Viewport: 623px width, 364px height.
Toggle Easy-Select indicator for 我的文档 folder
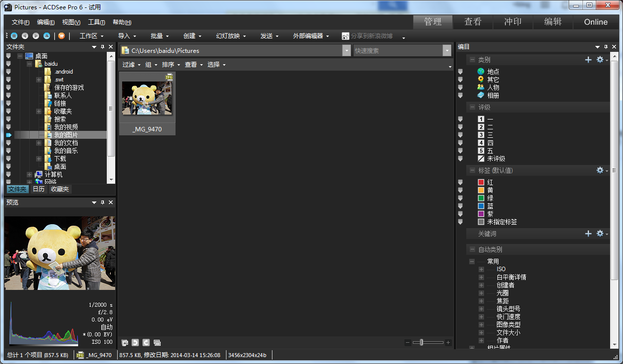tap(8, 143)
